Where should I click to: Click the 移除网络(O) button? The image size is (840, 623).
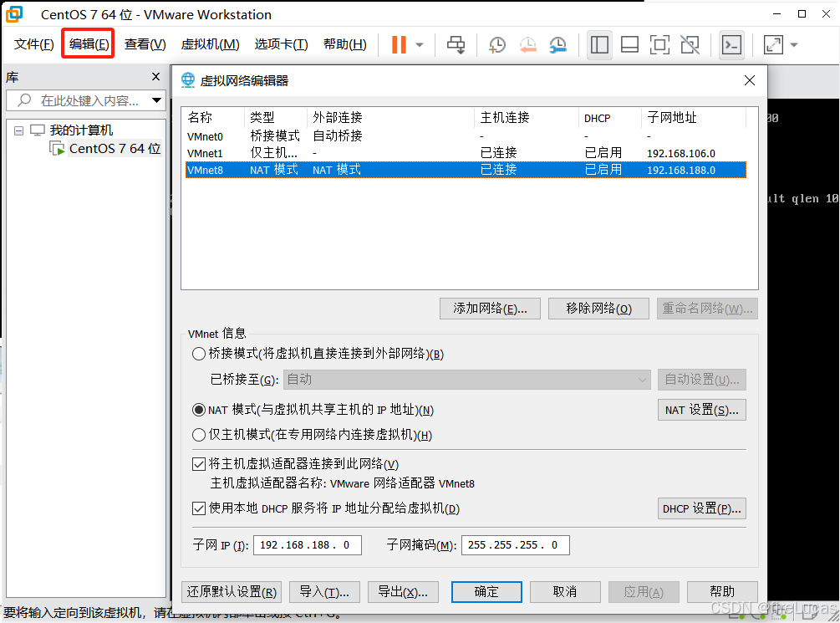tap(598, 309)
